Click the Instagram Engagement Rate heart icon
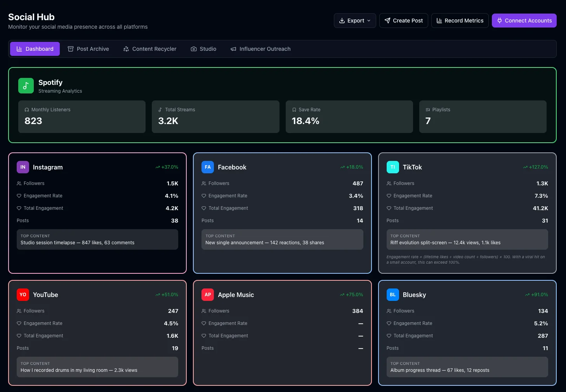Screen dimensions: 566x392 19,196
